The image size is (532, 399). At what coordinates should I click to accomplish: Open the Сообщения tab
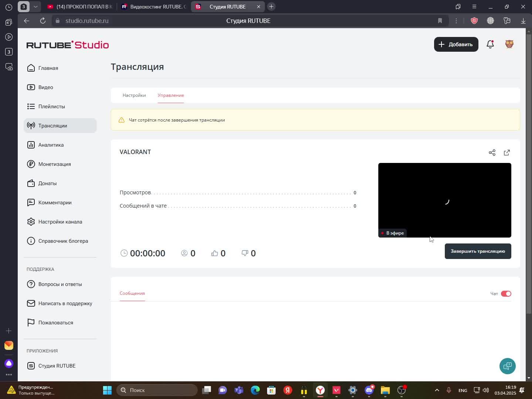[132, 293]
